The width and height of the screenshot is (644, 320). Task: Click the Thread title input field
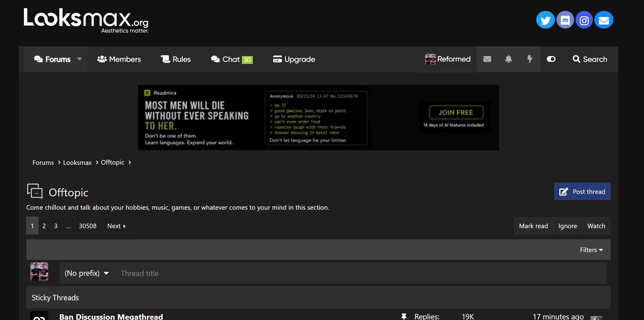pyautogui.click(x=361, y=273)
